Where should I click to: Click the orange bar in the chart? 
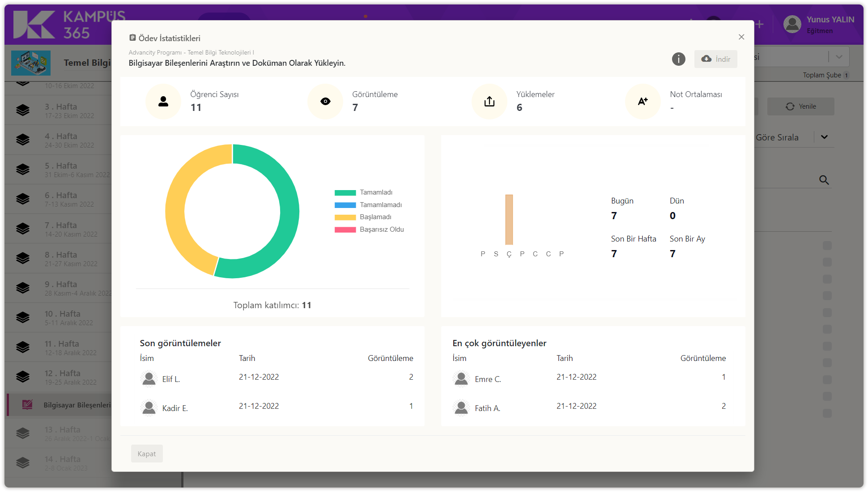click(x=509, y=219)
